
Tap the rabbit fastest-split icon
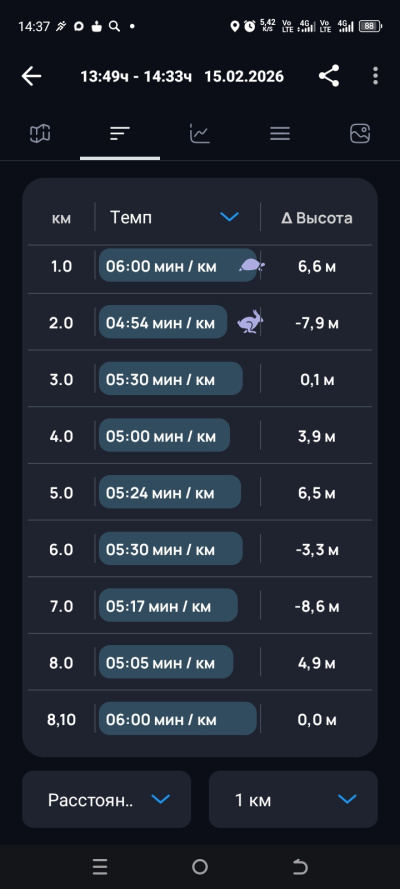tap(250, 322)
